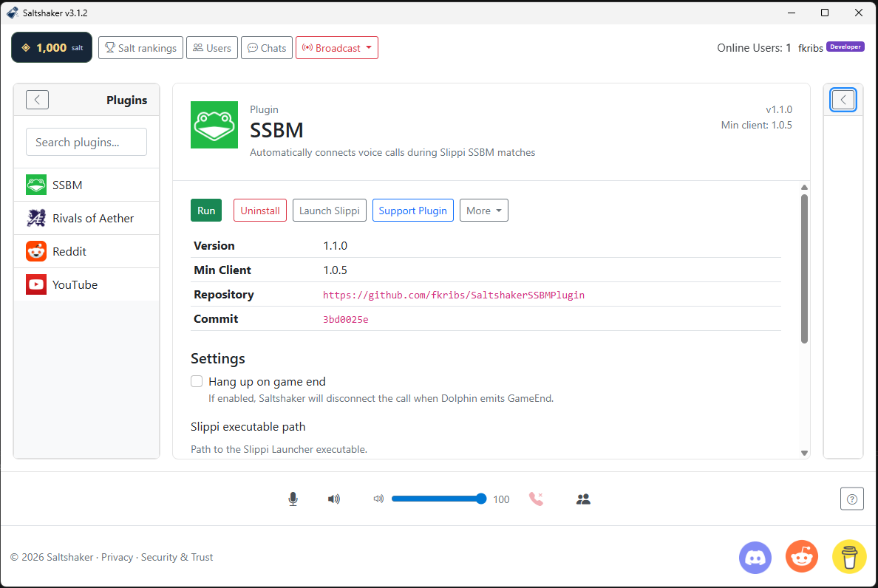Click the fkribs username
Viewport: 878px width, 588px height.
810,48
